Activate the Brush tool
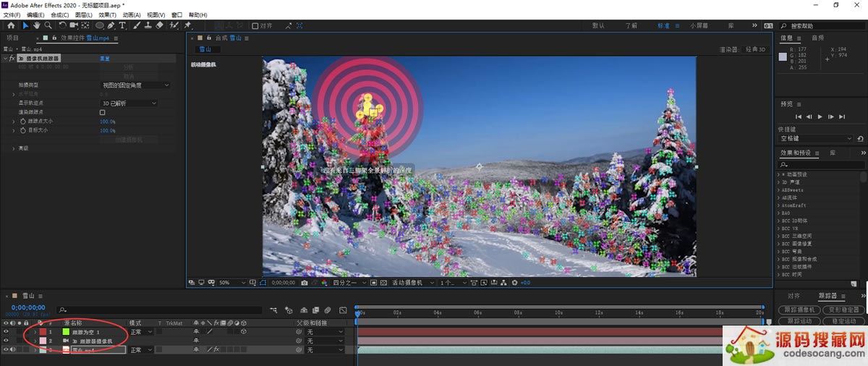The image size is (868, 366). pos(136,25)
